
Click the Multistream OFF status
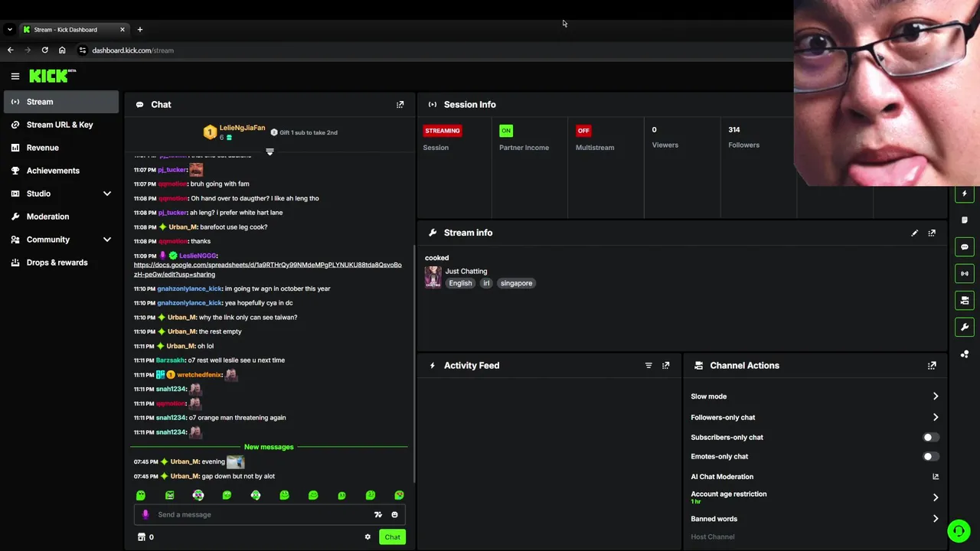(x=583, y=131)
